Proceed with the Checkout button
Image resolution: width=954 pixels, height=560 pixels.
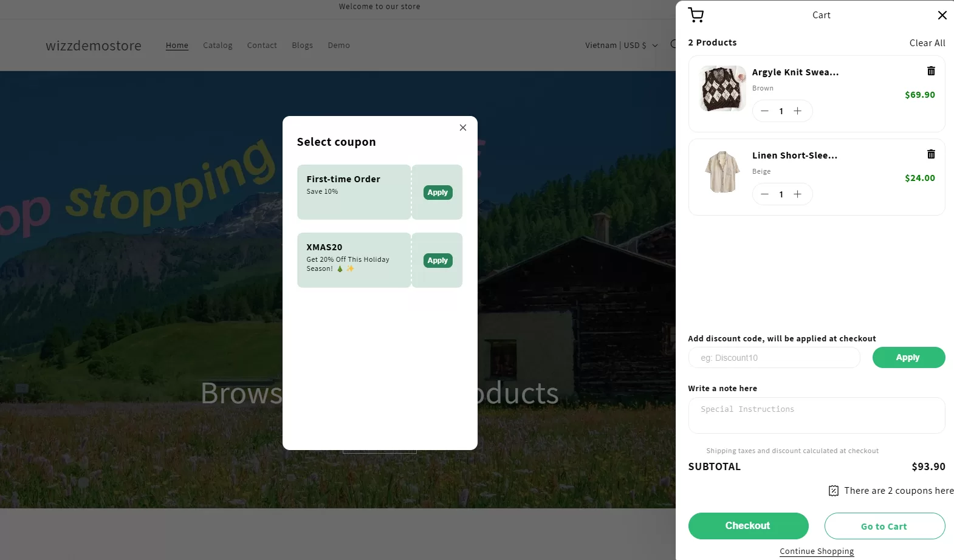(x=748, y=526)
